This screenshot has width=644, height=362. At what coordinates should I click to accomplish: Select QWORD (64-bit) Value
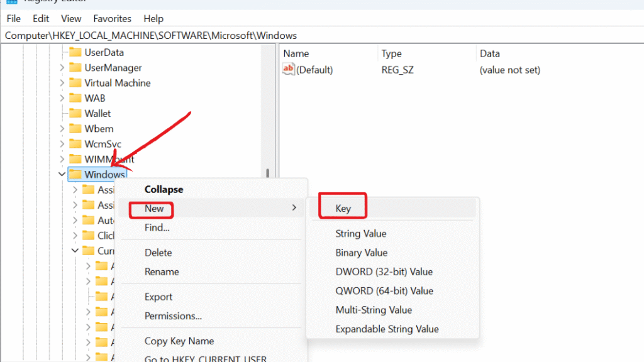[384, 290]
